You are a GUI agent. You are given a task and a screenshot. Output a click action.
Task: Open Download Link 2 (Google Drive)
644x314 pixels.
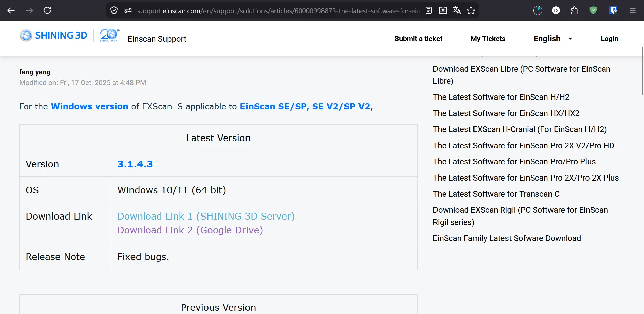coord(190,230)
